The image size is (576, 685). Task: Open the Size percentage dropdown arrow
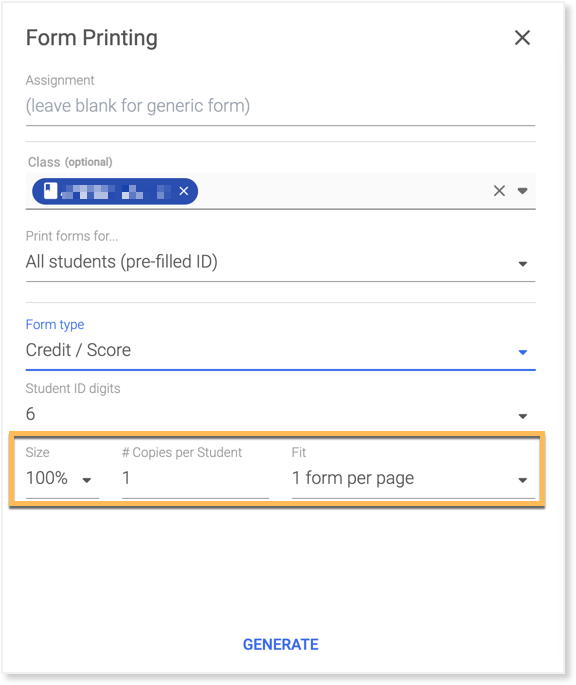click(x=87, y=480)
